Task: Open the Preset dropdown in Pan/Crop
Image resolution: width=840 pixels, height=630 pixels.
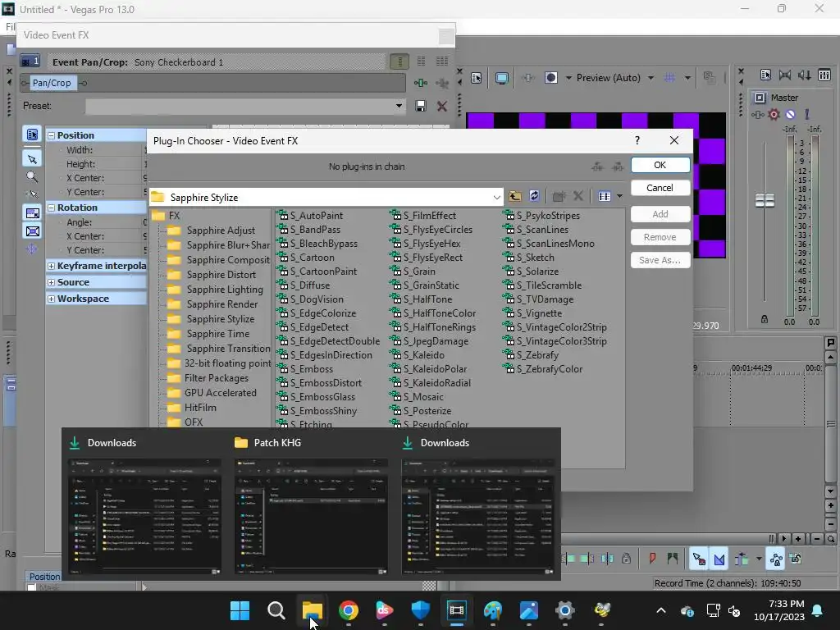Action: [x=399, y=106]
